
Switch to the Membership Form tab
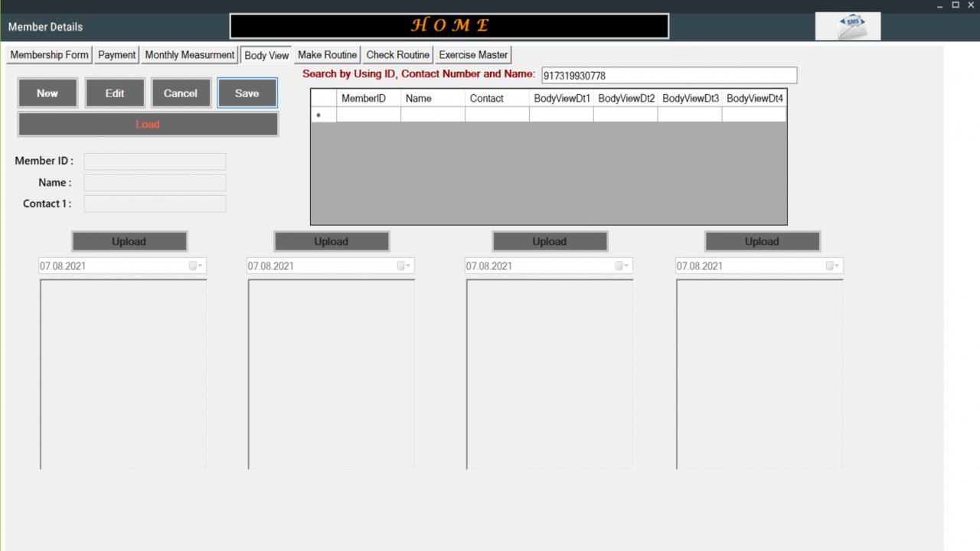(49, 55)
